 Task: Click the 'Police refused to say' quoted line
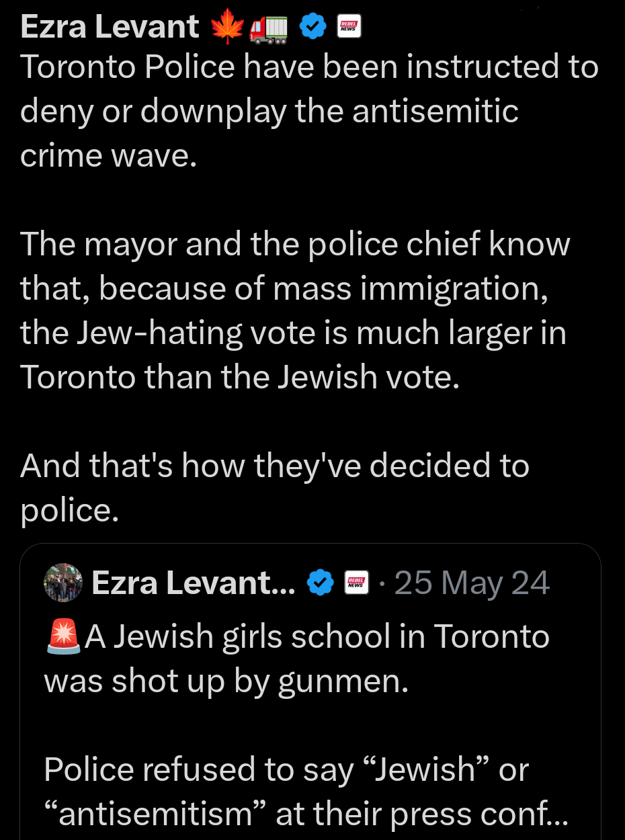[286, 770]
